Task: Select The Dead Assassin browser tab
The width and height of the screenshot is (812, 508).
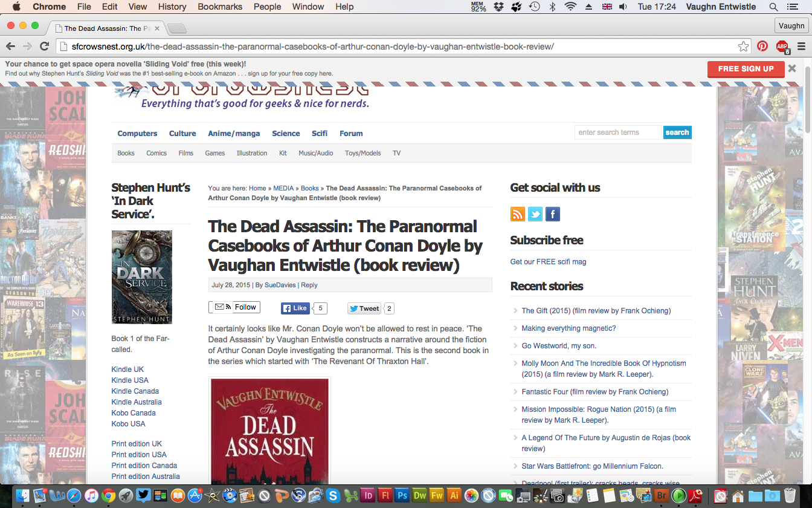Action: click(x=106, y=28)
